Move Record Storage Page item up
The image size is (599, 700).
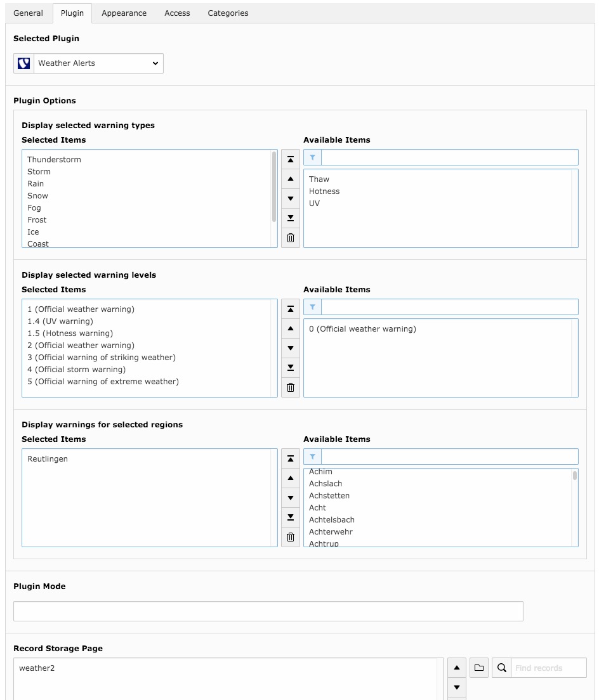(456, 668)
